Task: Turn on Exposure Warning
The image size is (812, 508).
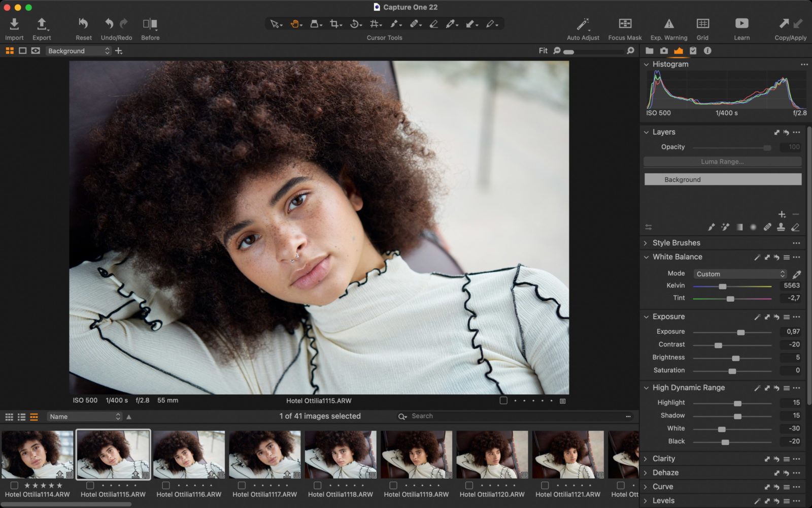Action: tap(669, 23)
